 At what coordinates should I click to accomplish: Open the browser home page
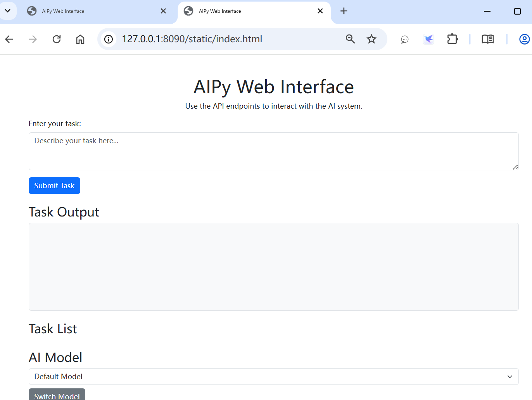(x=80, y=39)
